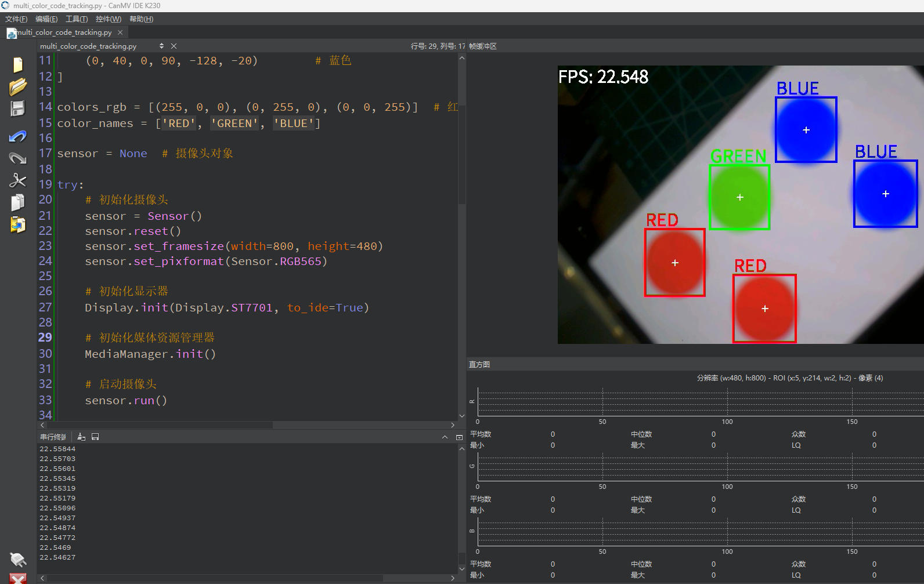The width and height of the screenshot is (924, 584).
Task: Toggle the serial terminal float button
Action: pos(459,437)
